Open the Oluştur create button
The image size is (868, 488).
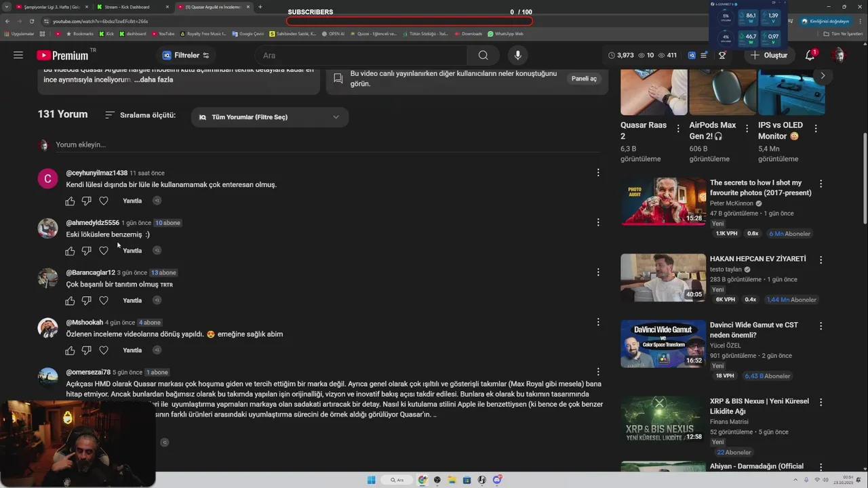[769, 55]
